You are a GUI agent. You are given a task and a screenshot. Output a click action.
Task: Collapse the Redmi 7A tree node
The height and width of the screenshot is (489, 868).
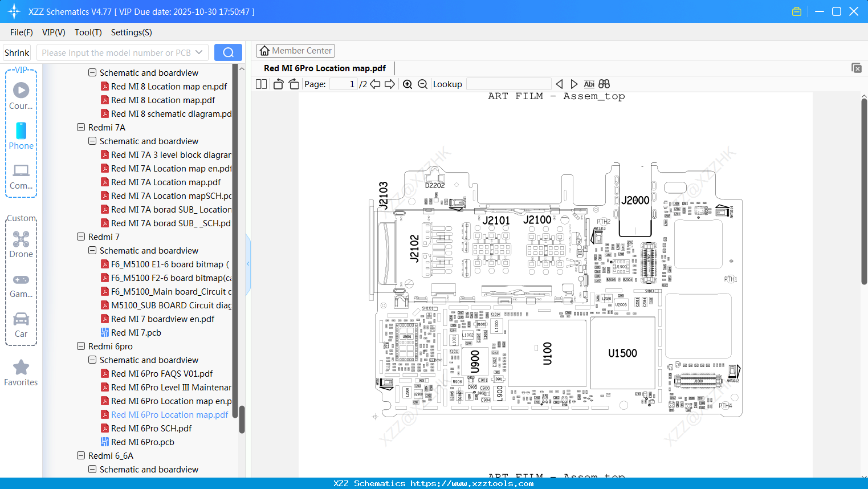pos(81,127)
